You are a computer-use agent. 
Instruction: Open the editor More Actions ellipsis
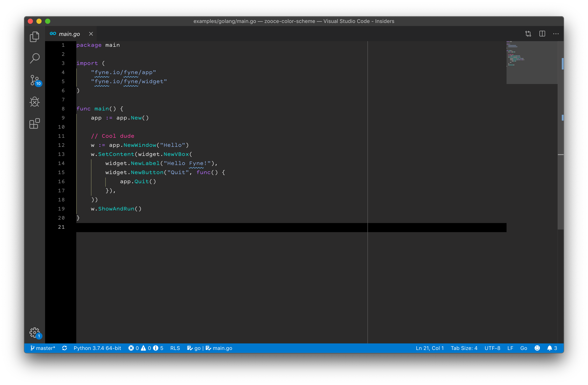(x=556, y=34)
